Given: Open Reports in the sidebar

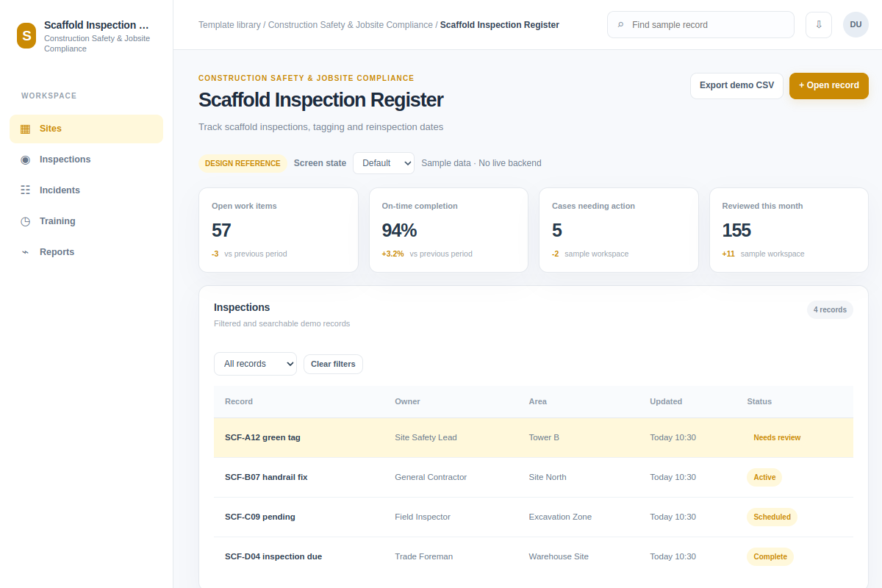Looking at the screenshot, I should click(86, 252).
